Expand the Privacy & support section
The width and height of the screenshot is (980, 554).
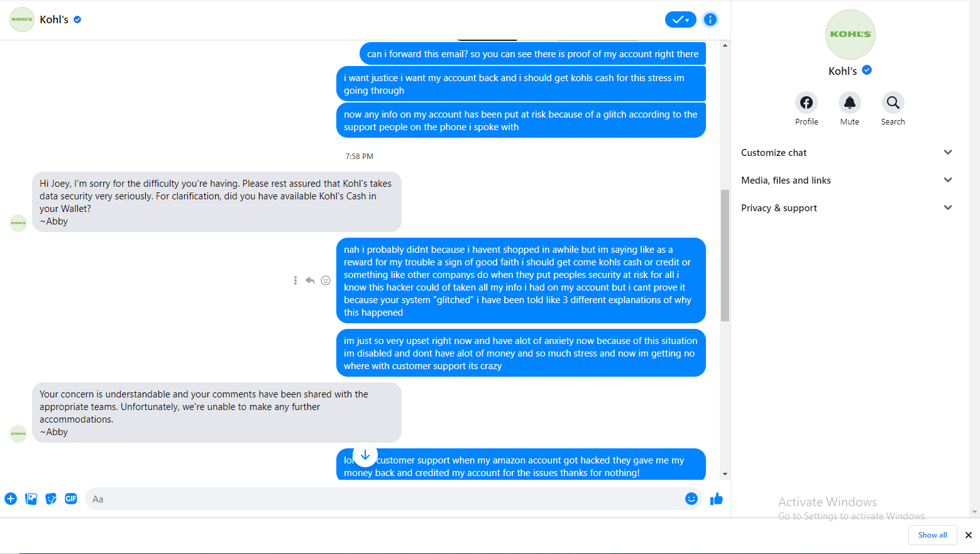[947, 208]
